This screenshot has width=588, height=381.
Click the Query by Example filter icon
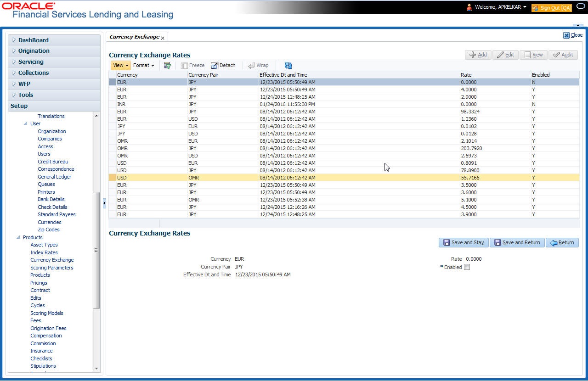pos(167,66)
